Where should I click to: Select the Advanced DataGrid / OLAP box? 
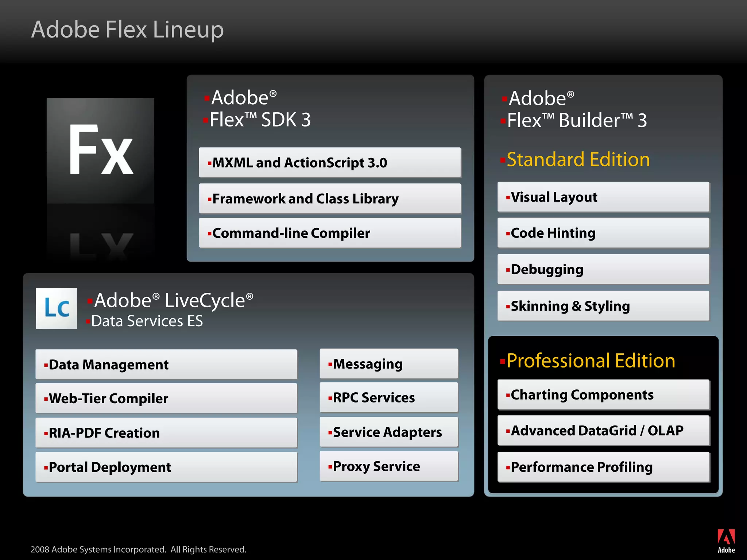[603, 431]
